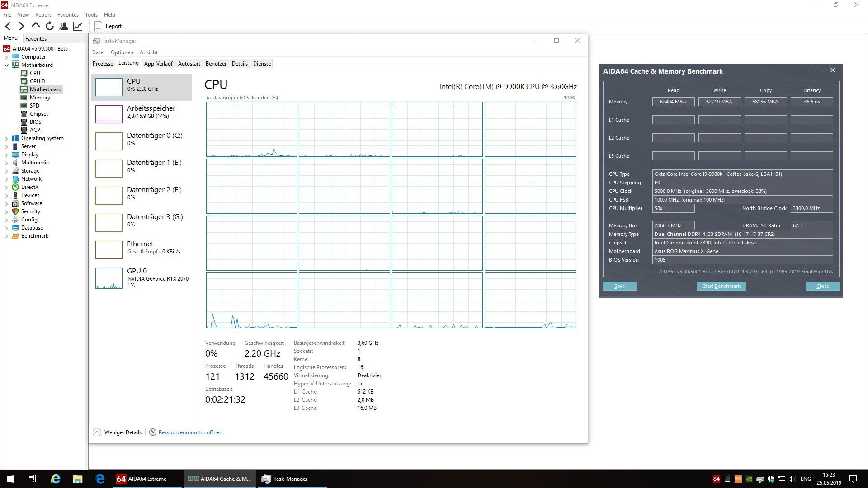
Task: Open Task-Manager Optionen menu
Action: point(122,52)
